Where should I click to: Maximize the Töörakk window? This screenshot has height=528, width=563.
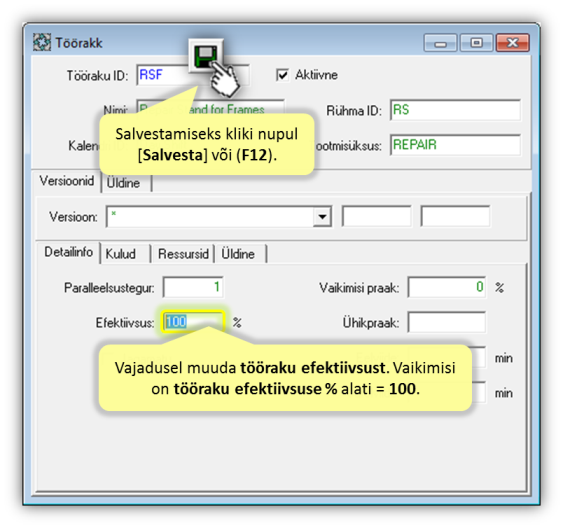476,43
